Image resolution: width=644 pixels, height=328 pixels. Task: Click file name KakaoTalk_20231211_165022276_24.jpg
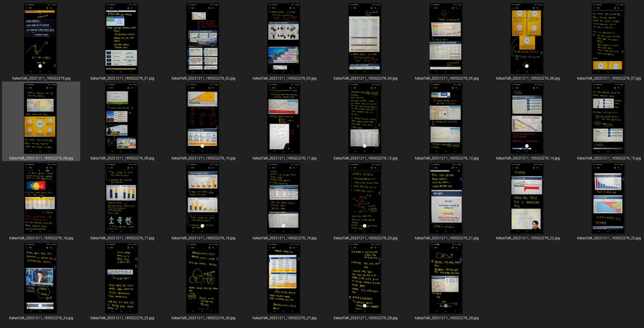pos(41,317)
